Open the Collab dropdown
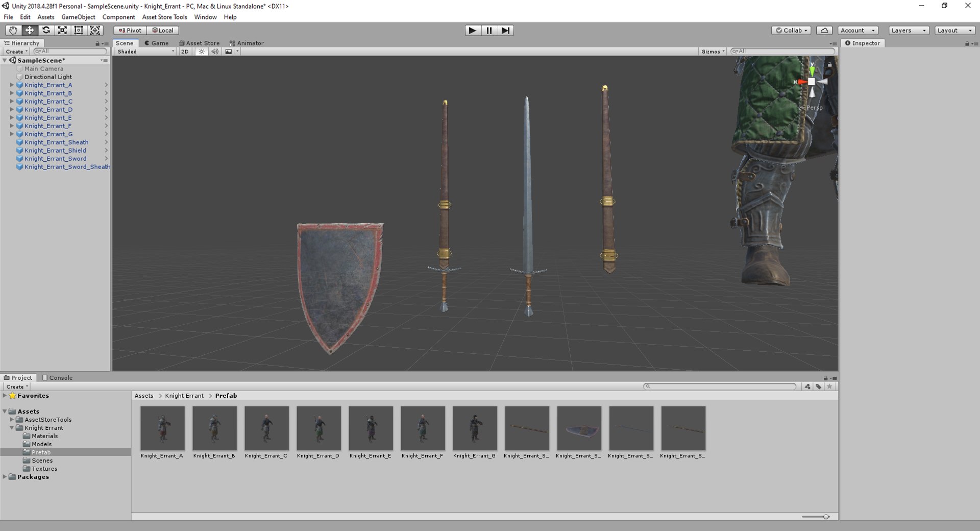 coord(792,30)
